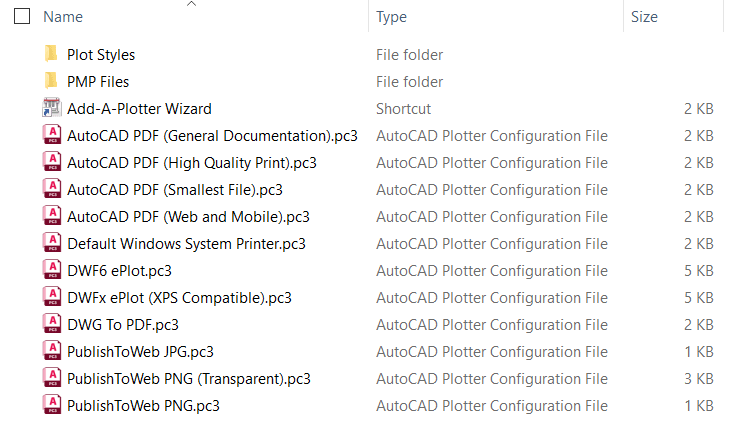Select AutoCAD PDF (Web and Mobile).pc3 filename
Image resolution: width=731 pixels, height=446 pixels.
click(188, 216)
